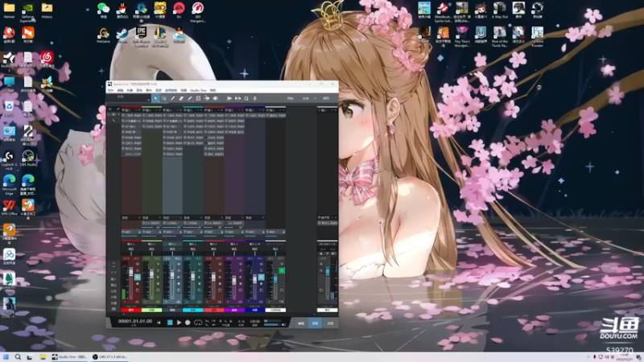Open the second menu in Studio One menu bar
This screenshot has height=362, width=644.
[x=120, y=90]
